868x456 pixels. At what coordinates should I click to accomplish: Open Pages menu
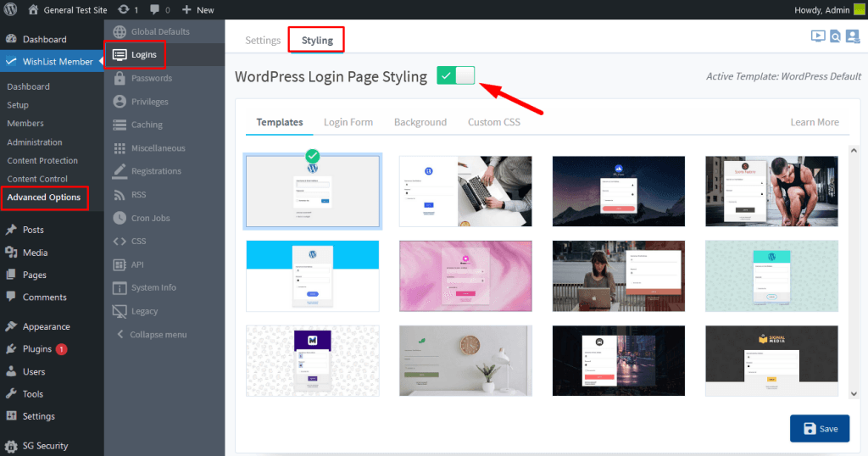click(26, 275)
